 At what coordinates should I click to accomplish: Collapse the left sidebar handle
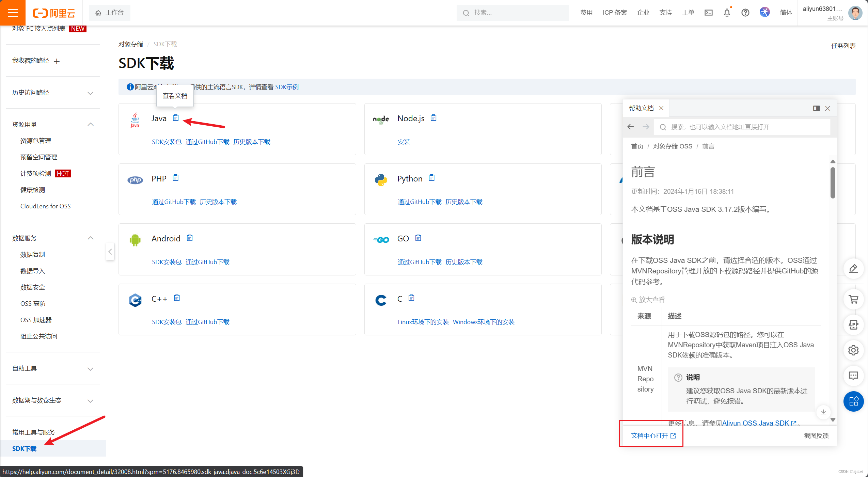coord(110,252)
